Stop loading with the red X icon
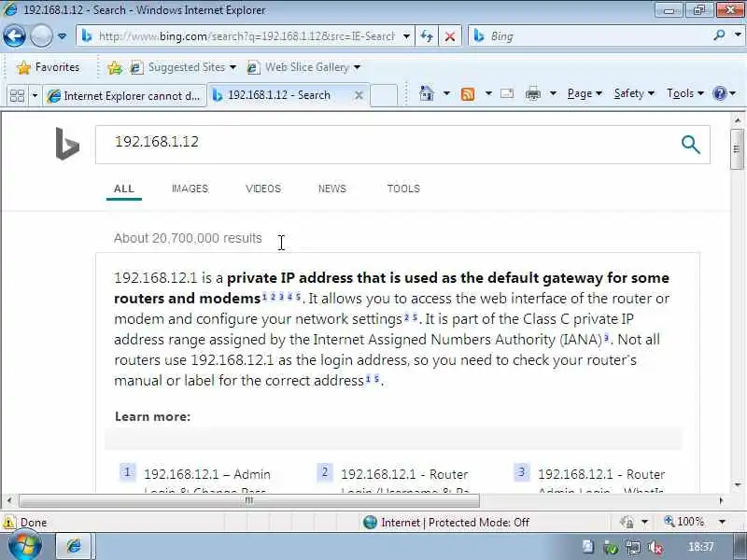Viewport: 747px width, 560px height. pyautogui.click(x=450, y=36)
